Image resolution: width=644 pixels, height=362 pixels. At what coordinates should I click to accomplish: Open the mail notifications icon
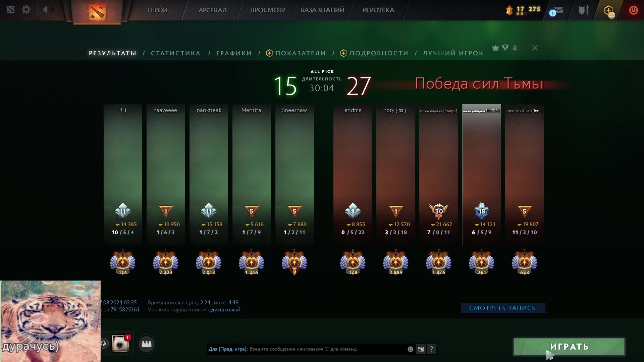coord(556,11)
